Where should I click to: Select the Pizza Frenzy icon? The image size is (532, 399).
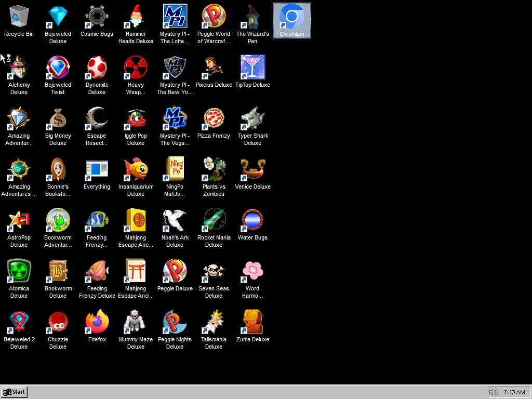click(214, 118)
